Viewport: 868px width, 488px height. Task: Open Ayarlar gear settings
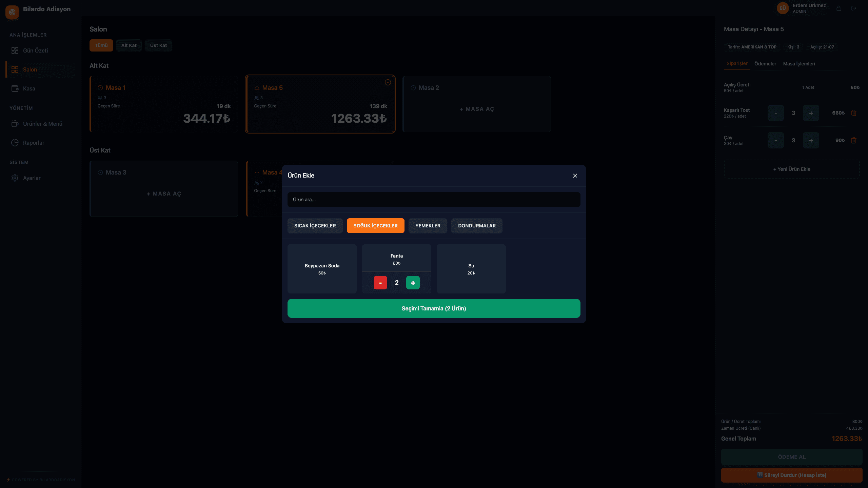click(x=41, y=178)
